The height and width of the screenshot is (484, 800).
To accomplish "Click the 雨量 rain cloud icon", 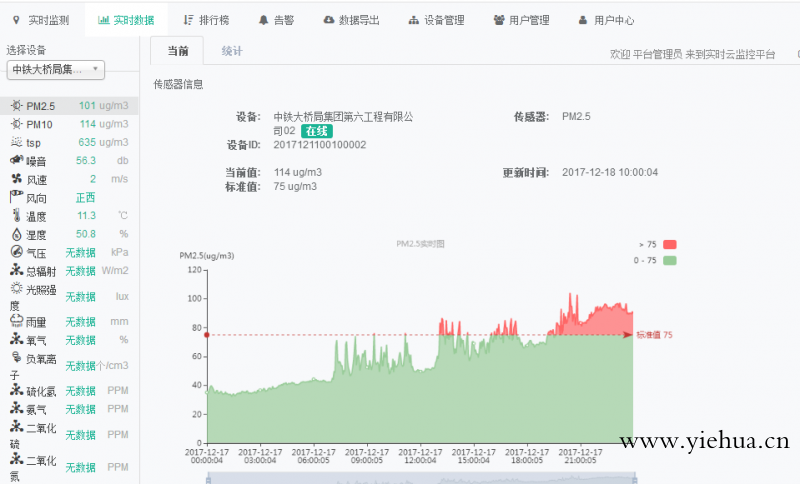I will tap(16, 320).
